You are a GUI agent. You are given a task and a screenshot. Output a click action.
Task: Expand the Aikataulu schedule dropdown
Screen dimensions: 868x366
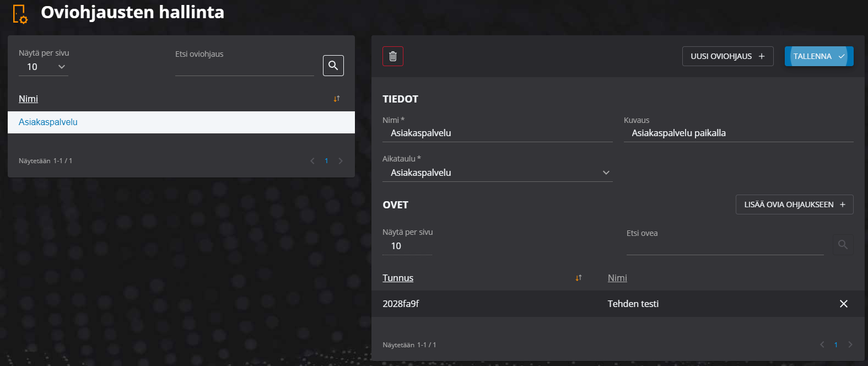tap(497, 173)
